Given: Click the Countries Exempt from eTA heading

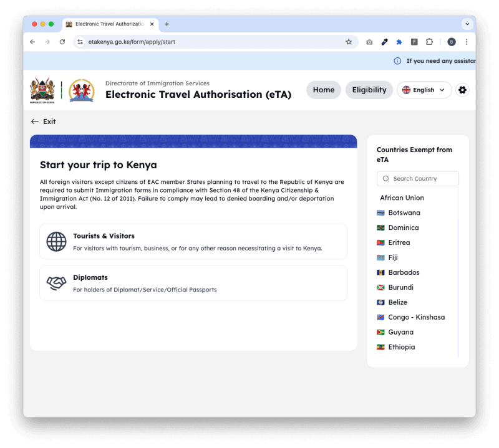Looking at the screenshot, I should (414, 155).
